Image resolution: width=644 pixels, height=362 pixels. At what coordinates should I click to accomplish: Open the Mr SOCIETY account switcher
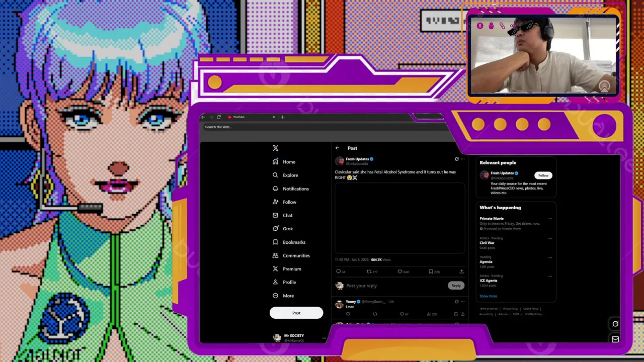coord(299,338)
